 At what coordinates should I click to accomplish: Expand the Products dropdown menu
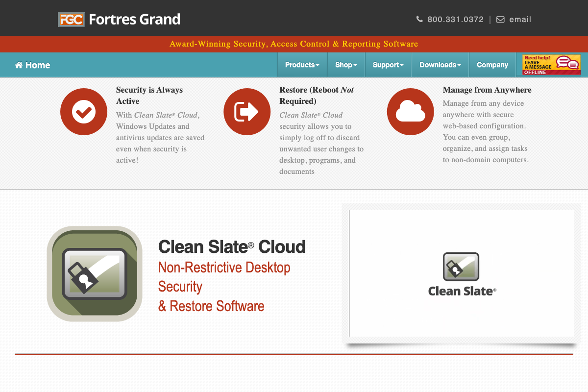point(302,65)
